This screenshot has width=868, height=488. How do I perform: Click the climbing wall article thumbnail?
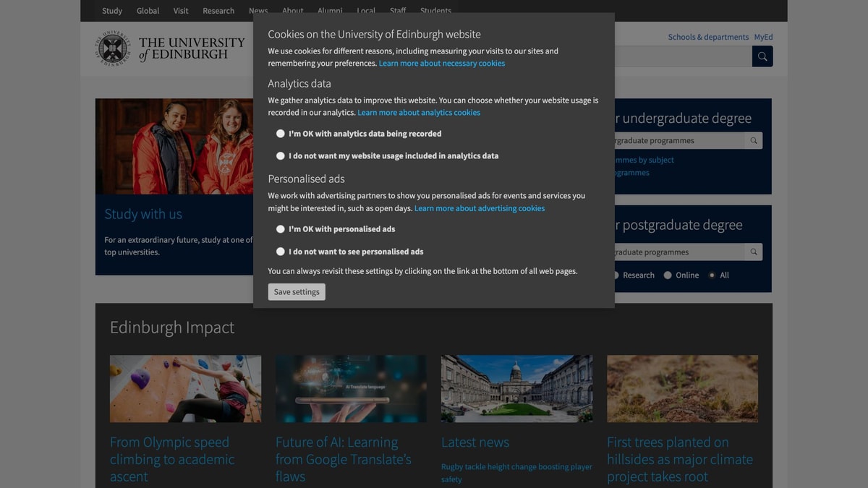(185, 388)
